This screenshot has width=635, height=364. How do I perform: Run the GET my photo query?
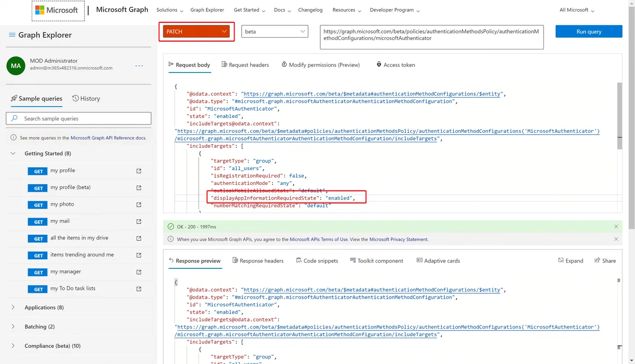[x=39, y=205]
